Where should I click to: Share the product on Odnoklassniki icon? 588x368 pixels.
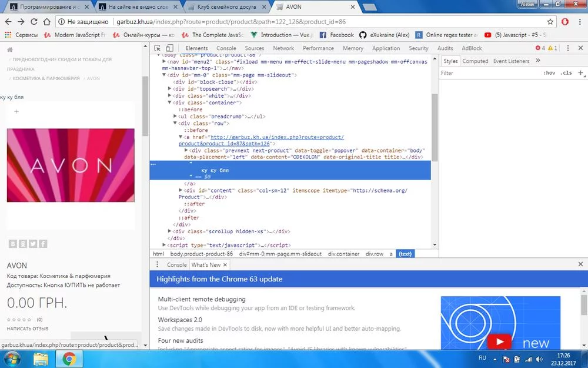23,244
